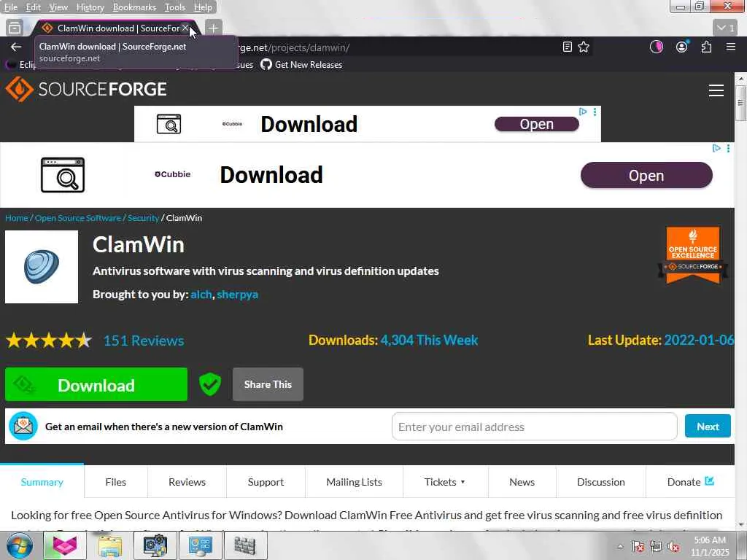Click the green Download button
Image resolution: width=747 pixels, height=560 pixels.
96,384
